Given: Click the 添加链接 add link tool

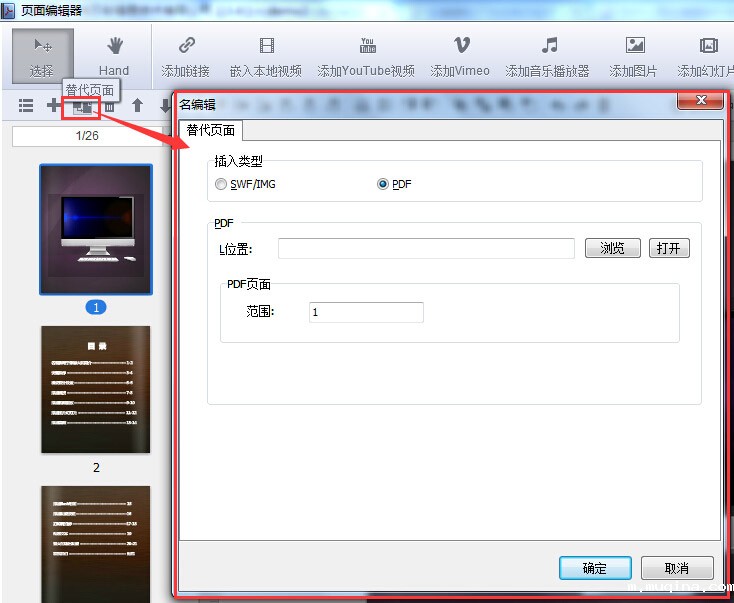Looking at the screenshot, I should pyautogui.click(x=186, y=56).
